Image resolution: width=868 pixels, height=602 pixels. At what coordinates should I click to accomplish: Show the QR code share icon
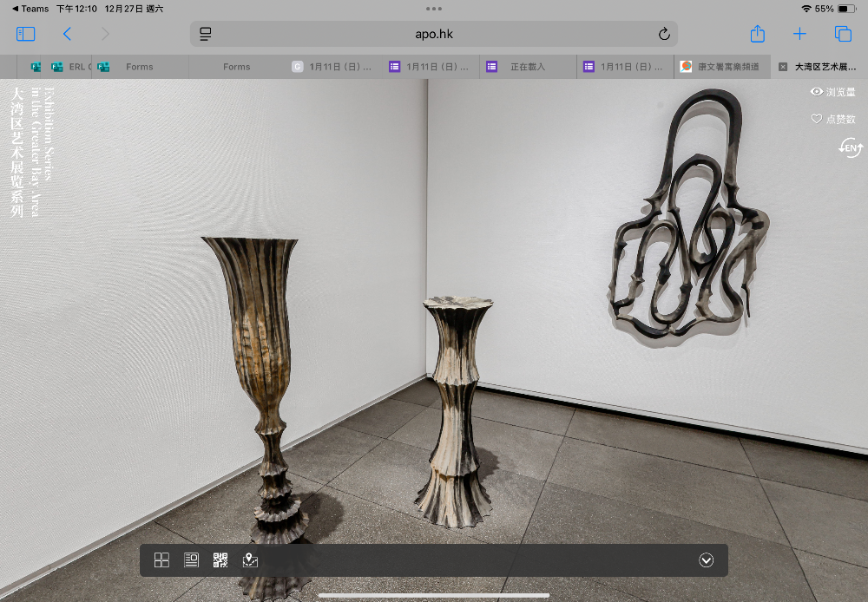(220, 560)
